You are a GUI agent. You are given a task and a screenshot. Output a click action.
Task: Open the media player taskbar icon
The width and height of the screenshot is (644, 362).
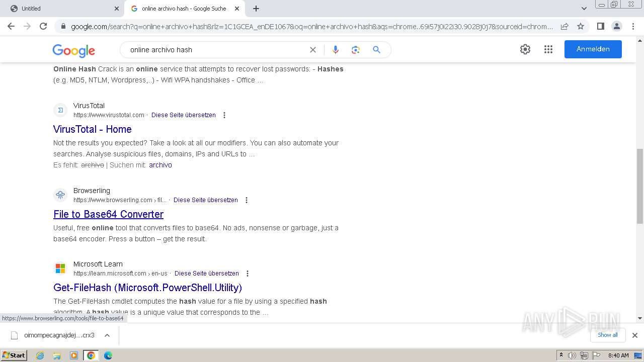[x=74, y=355]
